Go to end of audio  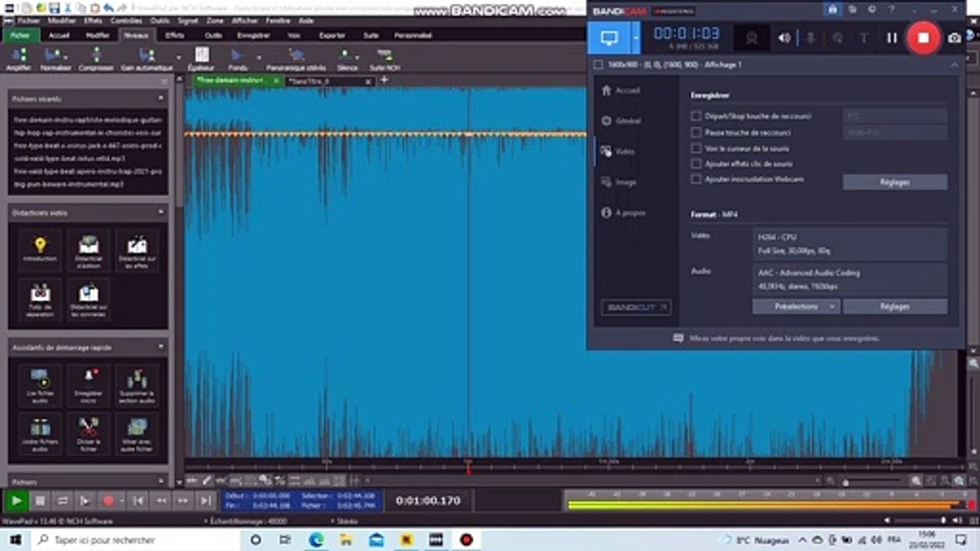click(x=206, y=500)
